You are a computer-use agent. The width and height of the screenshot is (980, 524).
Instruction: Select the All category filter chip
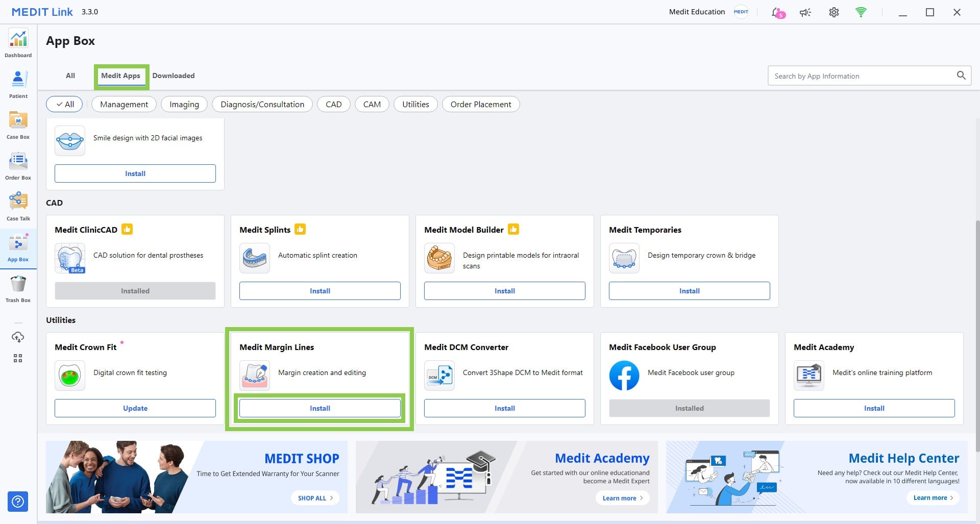[x=64, y=104]
